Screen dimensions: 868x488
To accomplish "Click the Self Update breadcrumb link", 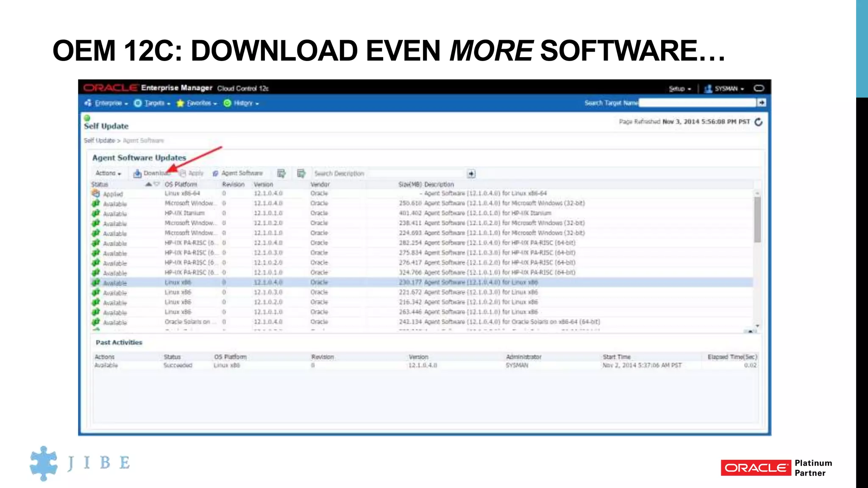I will coord(99,140).
